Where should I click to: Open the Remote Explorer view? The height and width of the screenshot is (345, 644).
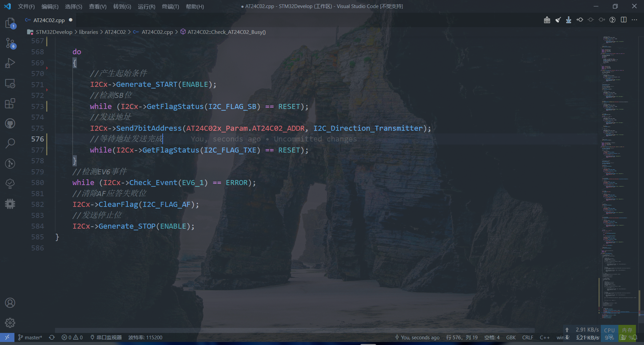click(10, 83)
